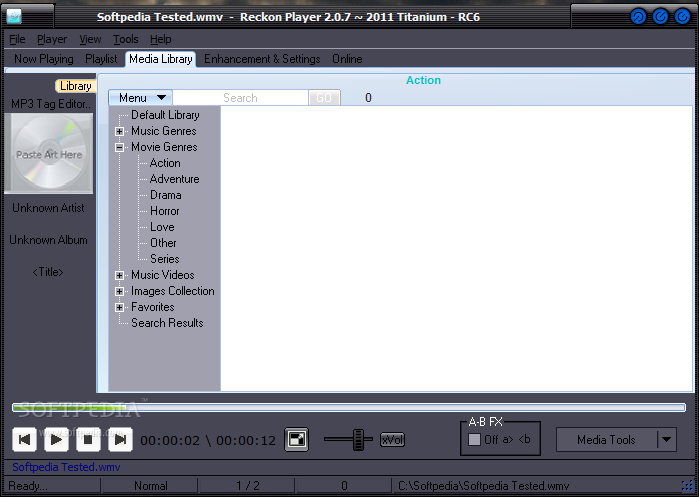Open the library Menu dropdown
Image resolution: width=699 pixels, height=497 pixels.
click(x=140, y=98)
